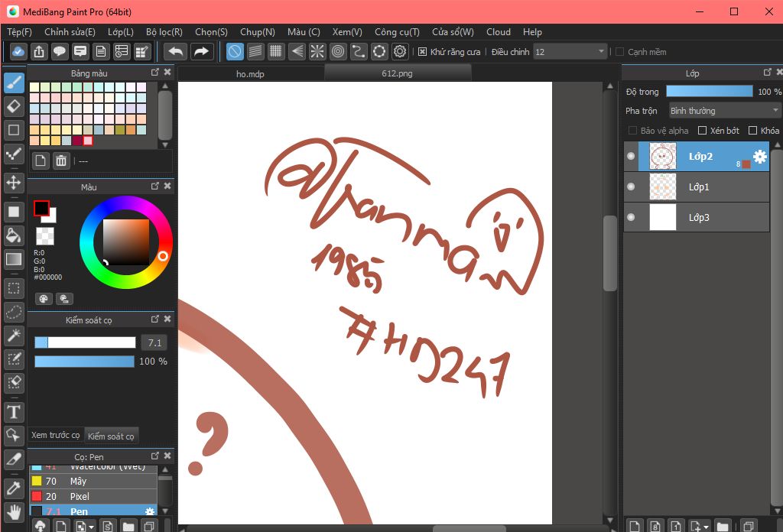Pop out the Bảng màu panel
The image size is (783, 532).
tap(154, 73)
